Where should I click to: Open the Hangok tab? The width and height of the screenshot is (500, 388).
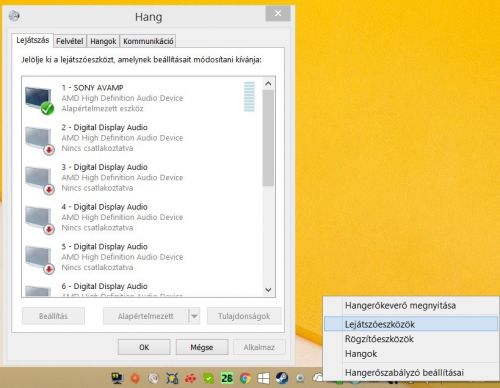tap(103, 41)
